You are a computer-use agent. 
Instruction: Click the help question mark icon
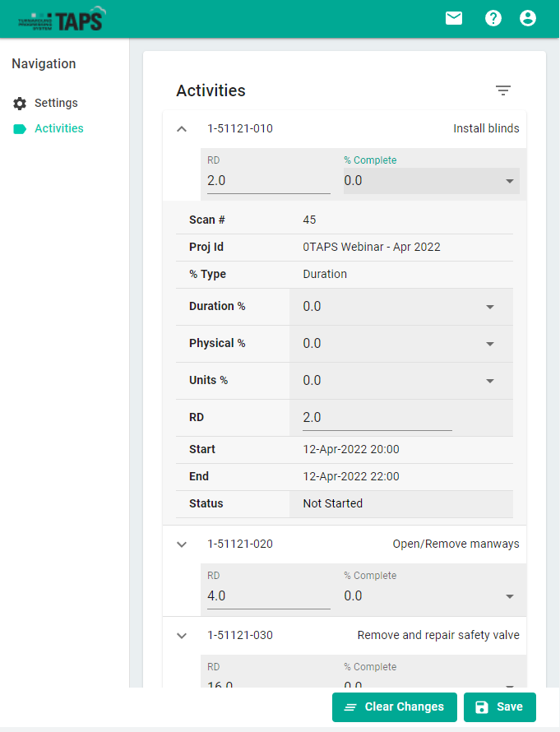pos(493,18)
